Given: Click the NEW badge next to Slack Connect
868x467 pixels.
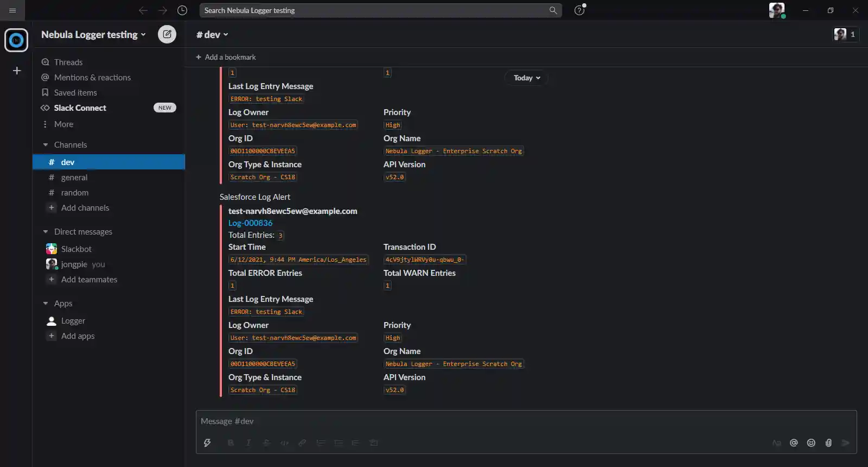Looking at the screenshot, I should tap(165, 108).
